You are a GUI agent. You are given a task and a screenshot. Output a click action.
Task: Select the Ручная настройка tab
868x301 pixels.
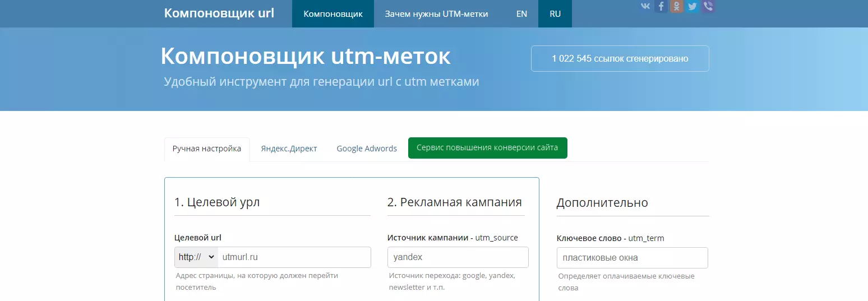pyautogui.click(x=207, y=149)
